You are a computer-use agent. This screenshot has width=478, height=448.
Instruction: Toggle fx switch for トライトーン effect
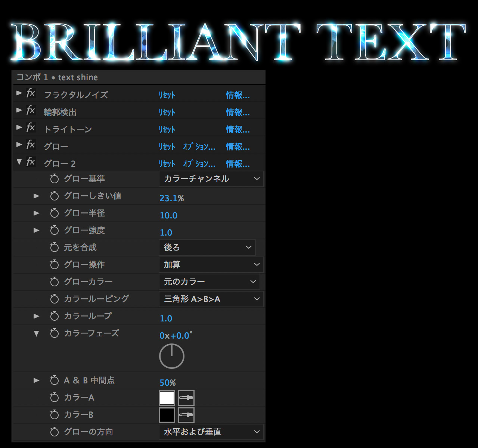pos(31,127)
